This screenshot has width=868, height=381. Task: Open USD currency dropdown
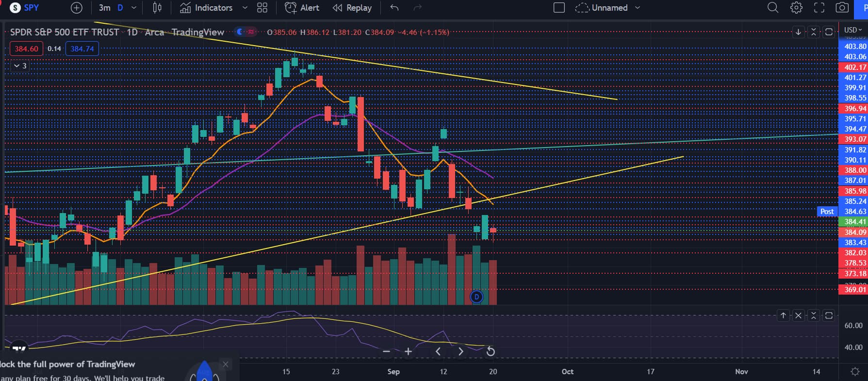click(853, 30)
